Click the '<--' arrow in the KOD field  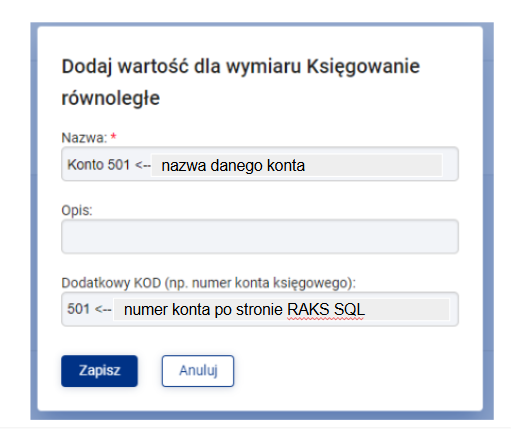click(103, 309)
